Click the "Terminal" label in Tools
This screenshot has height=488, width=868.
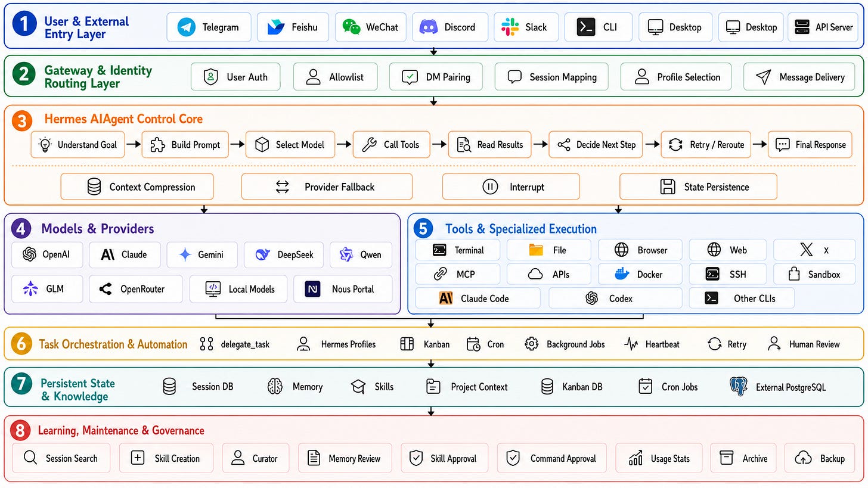click(x=469, y=250)
